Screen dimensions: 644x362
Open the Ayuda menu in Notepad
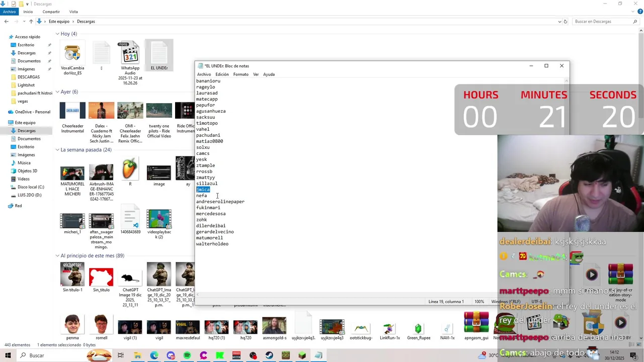tap(269, 74)
